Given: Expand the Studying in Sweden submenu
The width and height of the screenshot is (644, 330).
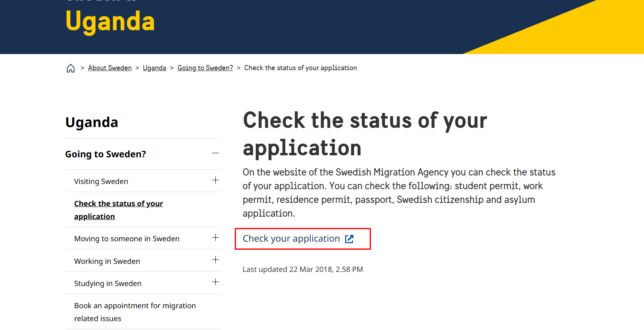Looking at the screenshot, I should coord(215,282).
